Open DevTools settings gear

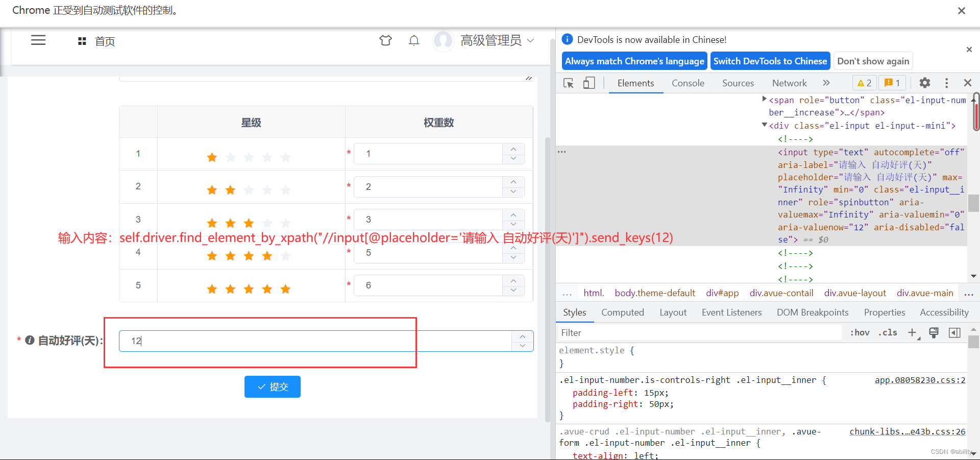pyautogui.click(x=924, y=83)
